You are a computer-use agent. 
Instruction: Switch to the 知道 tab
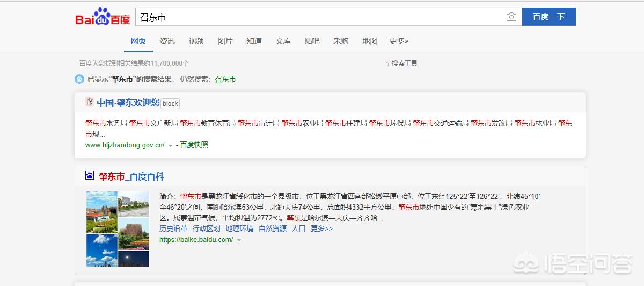254,41
